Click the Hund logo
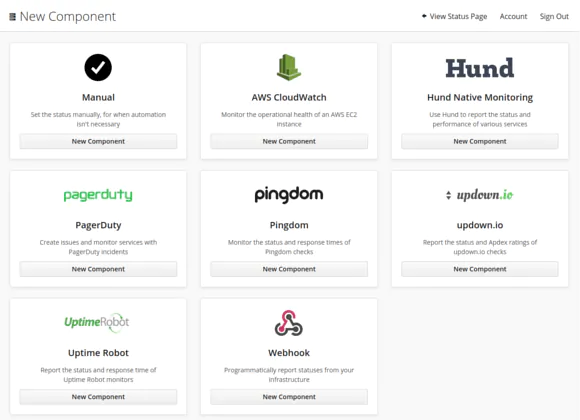The height and width of the screenshot is (420, 580). pos(480,68)
